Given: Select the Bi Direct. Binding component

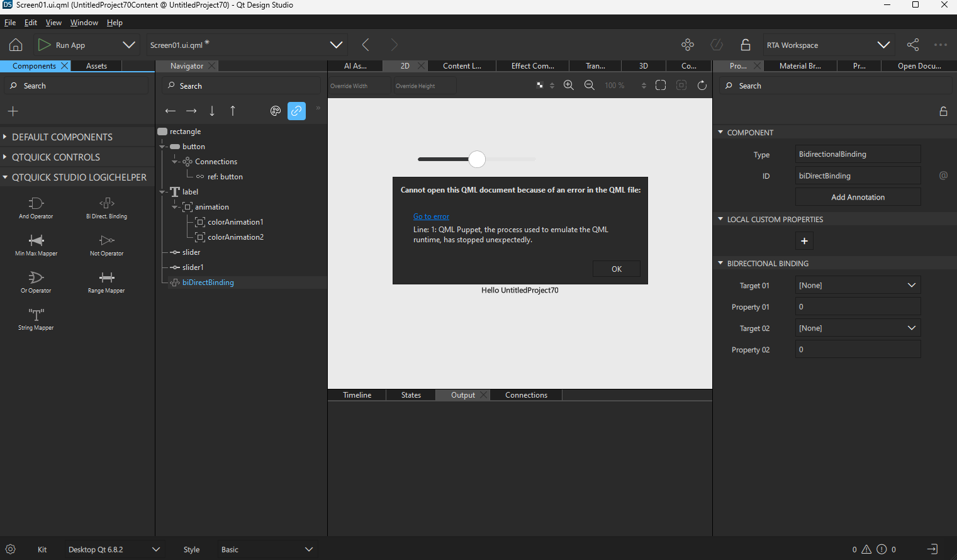Looking at the screenshot, I should tap(107, 203).
